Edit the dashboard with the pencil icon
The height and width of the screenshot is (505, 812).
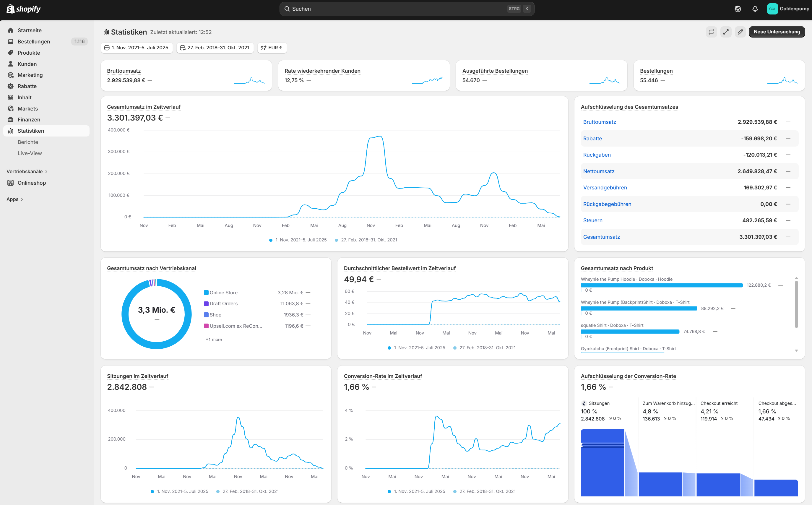[x=740, y=32]
